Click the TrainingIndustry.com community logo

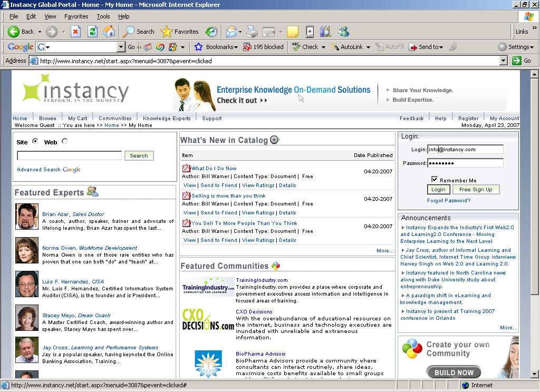tap(208, 286)
